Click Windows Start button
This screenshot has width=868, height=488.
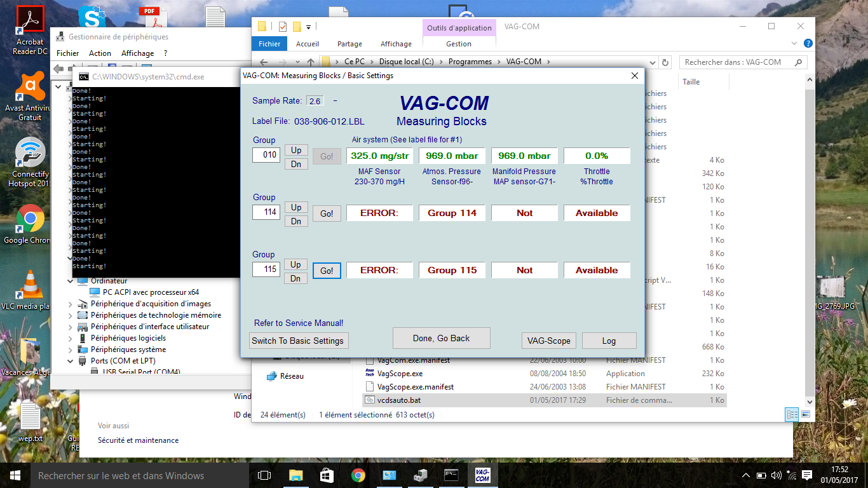[15, 475]
